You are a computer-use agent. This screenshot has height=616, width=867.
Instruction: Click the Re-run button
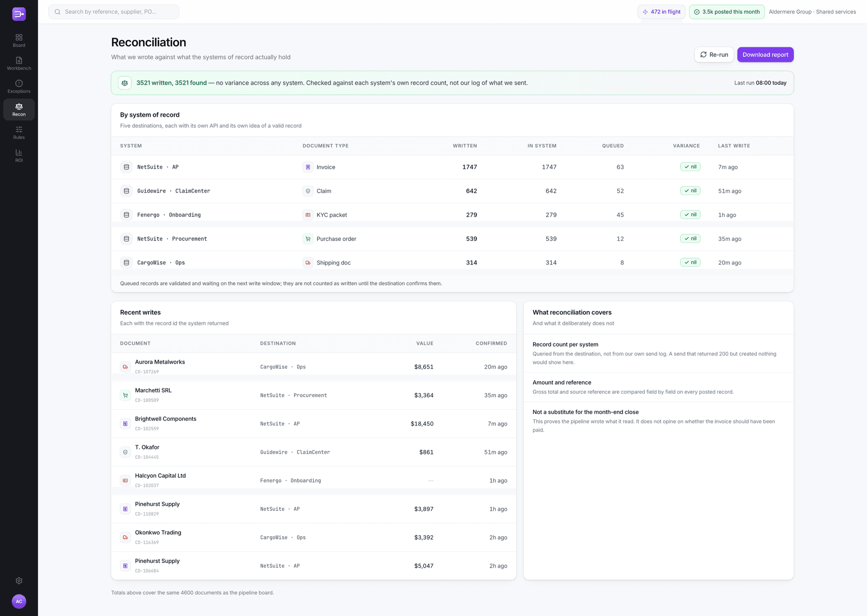click(x=714, y=55)
